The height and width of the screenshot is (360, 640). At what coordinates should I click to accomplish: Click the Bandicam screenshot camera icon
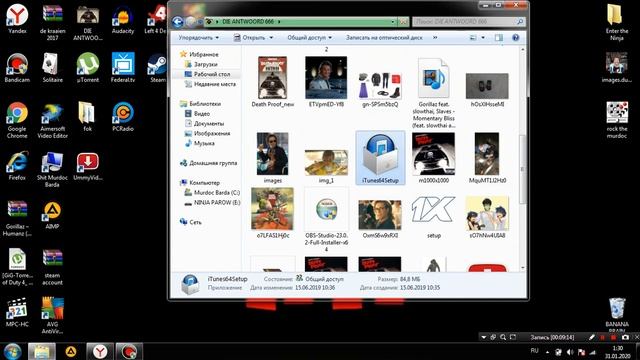pos(625,337)
